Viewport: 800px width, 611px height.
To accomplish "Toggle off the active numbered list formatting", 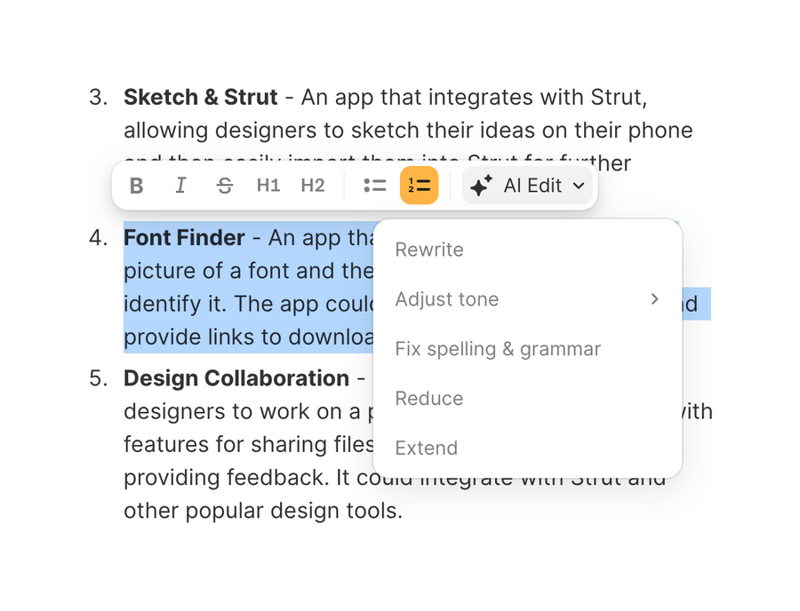I will pyautogui.click(x=419, y=185).
